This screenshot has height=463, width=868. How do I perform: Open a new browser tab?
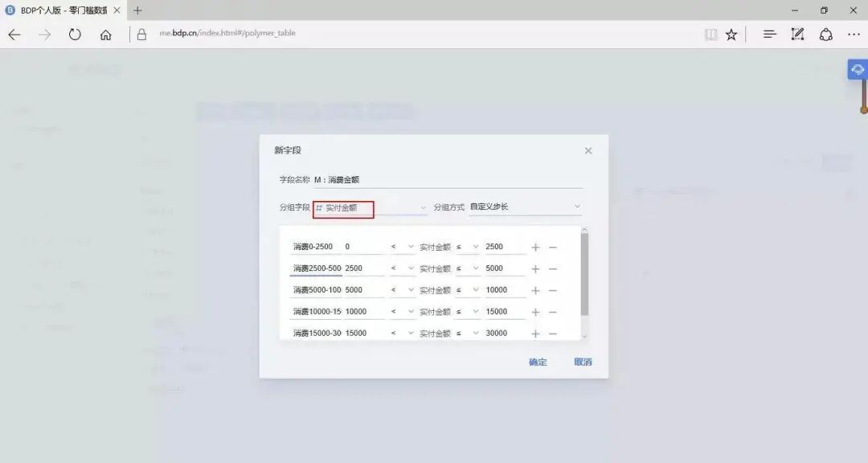137,10
